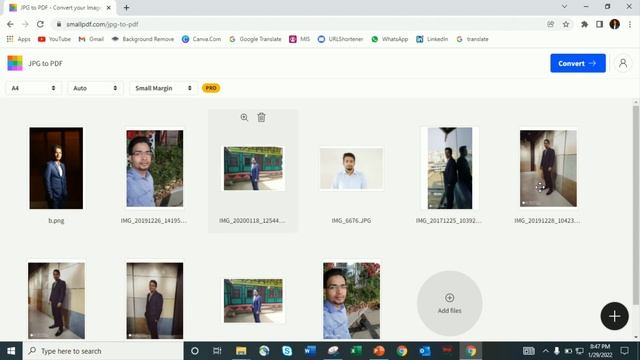Open Skype from taskbar

click(287, 351)
